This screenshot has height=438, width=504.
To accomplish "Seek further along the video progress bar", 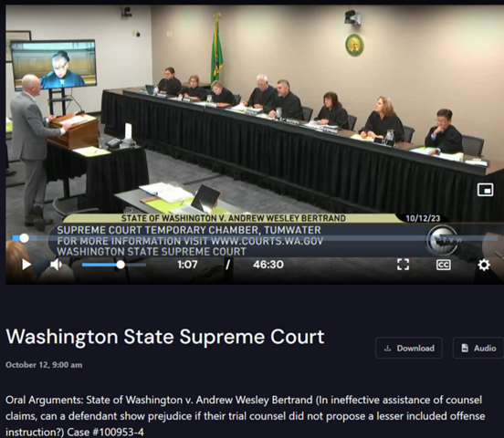I will coord(257,238).
